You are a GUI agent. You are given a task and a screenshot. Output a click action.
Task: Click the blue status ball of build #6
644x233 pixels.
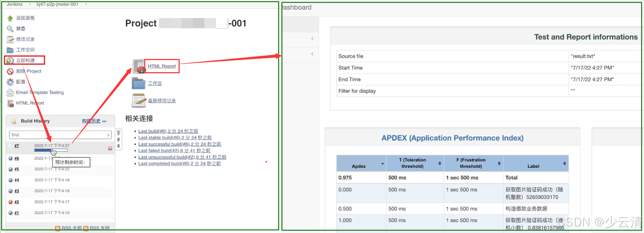[x=11, y=159]
